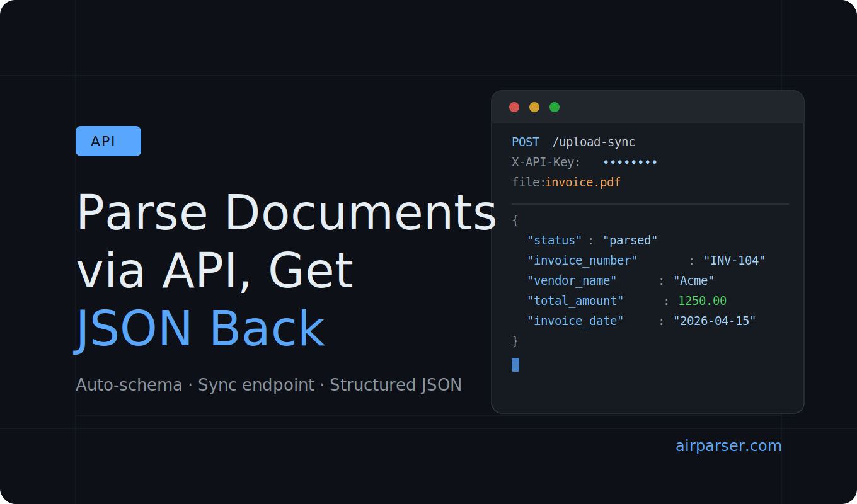
Task: Toggle the "status": "parsed" response field
Action: pyautogui.click(x=590, y=240)
